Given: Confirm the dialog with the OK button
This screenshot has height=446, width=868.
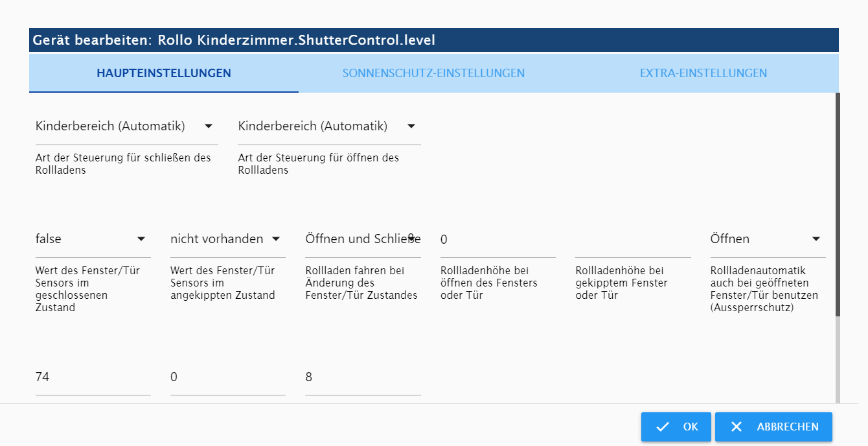Looking at the screenshot, I should pos(676,427).
